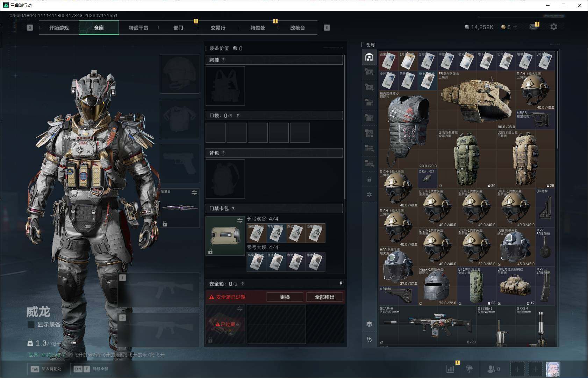Click the help icon beside 胸挂
Screen dimensions: 588x378
(223, 60)
